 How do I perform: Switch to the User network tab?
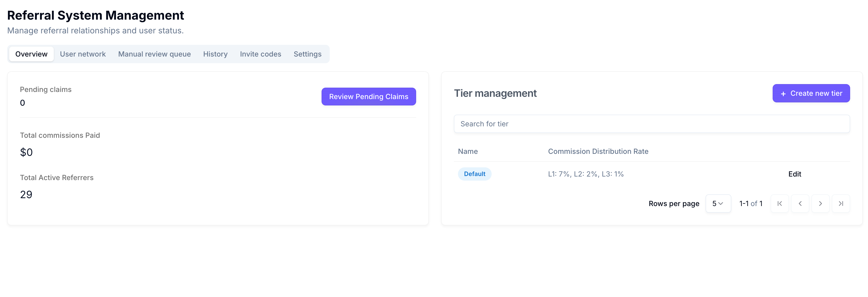83,54
